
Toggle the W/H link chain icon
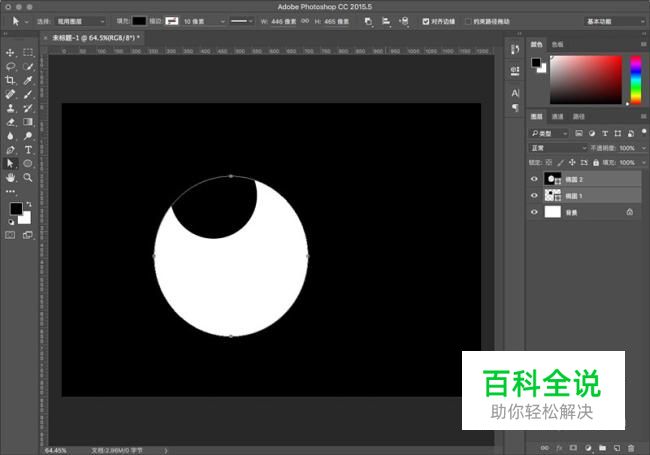305,21
